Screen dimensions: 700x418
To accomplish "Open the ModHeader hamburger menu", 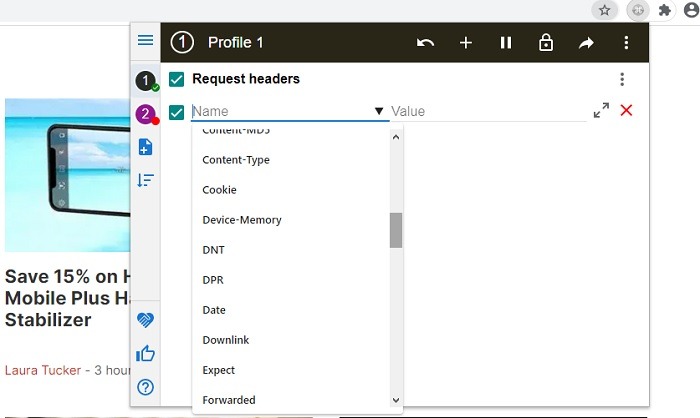I will click(146, 41).
